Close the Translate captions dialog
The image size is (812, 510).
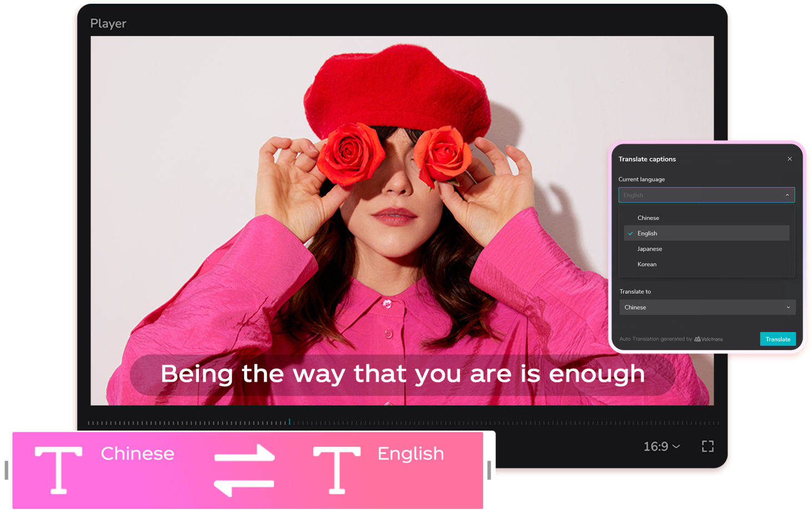tap(789, 159)
